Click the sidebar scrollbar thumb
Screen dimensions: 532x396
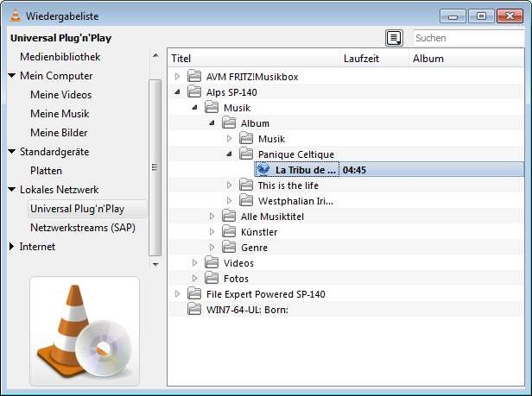[x=155, y=167]
